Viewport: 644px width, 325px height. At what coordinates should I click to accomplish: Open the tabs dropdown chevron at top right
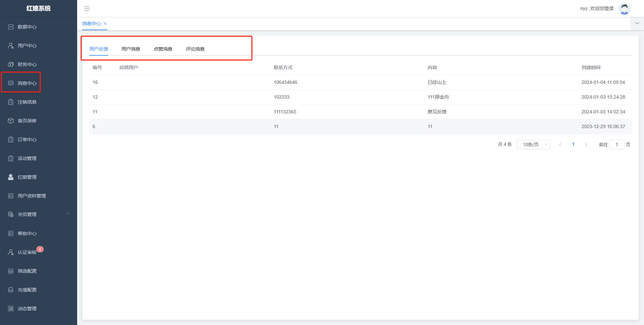click(x=637, y=23)
